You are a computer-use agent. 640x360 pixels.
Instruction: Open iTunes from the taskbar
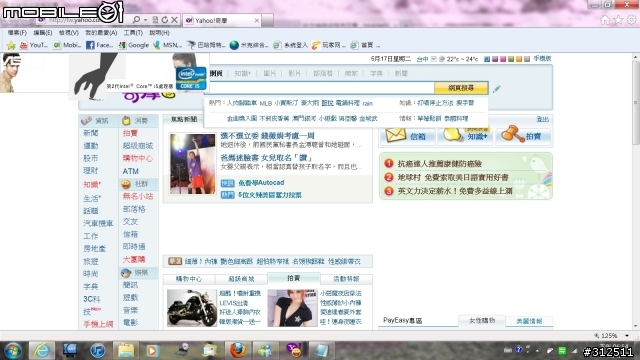98,350
